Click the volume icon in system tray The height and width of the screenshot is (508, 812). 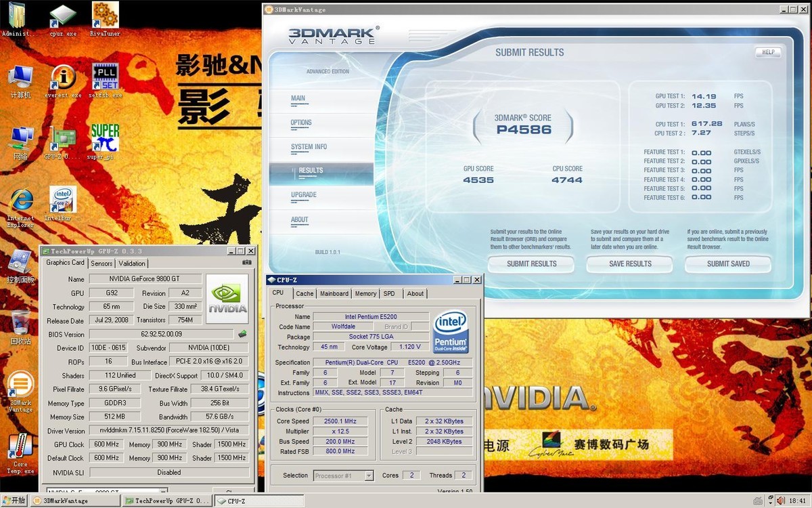782,501
